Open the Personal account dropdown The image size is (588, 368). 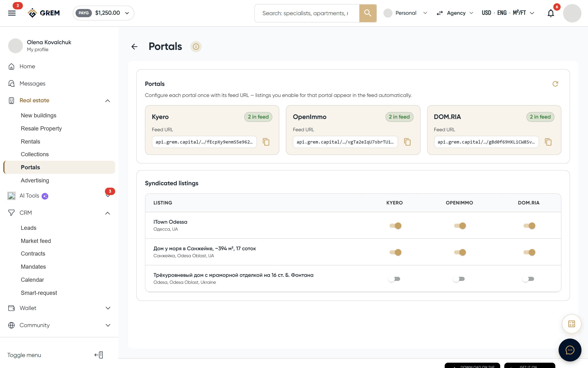(405, 13)
